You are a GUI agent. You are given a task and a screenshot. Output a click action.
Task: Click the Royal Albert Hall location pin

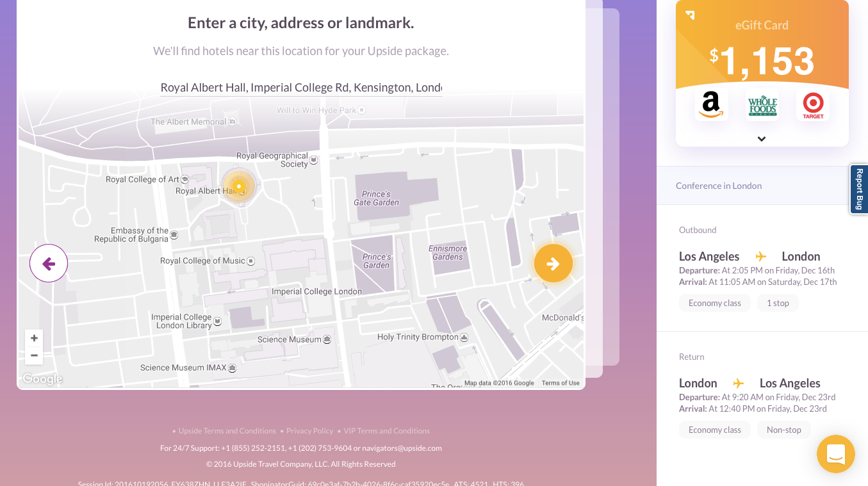(x=238, y=186)
